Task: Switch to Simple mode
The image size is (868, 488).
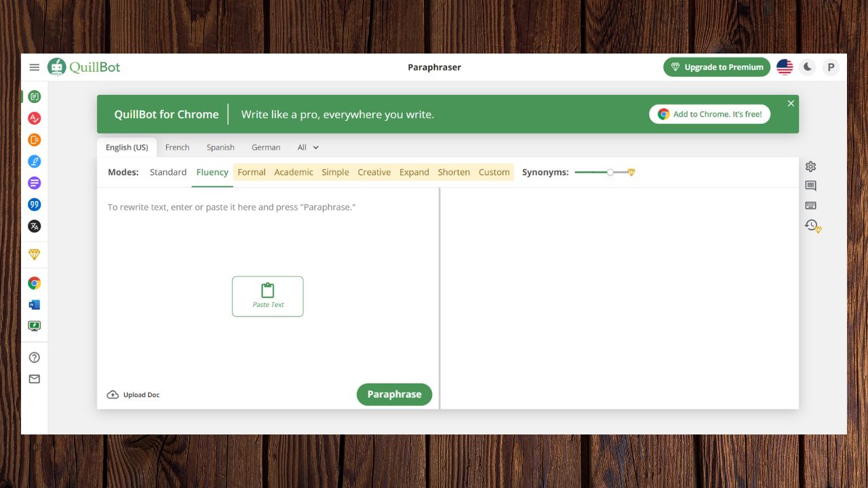Action: (335, 172)
